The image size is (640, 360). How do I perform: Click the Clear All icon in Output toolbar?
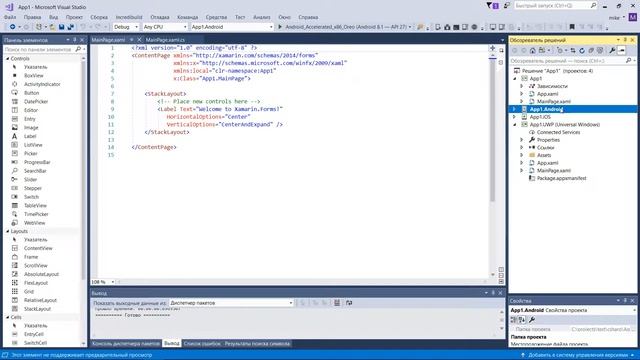coord(337,303)
